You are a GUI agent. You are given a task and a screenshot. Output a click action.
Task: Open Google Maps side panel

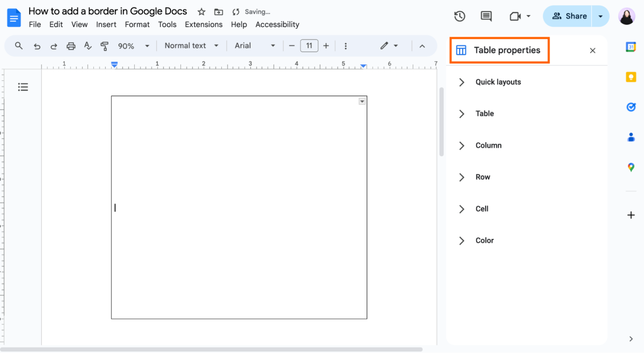click(631, 167)
